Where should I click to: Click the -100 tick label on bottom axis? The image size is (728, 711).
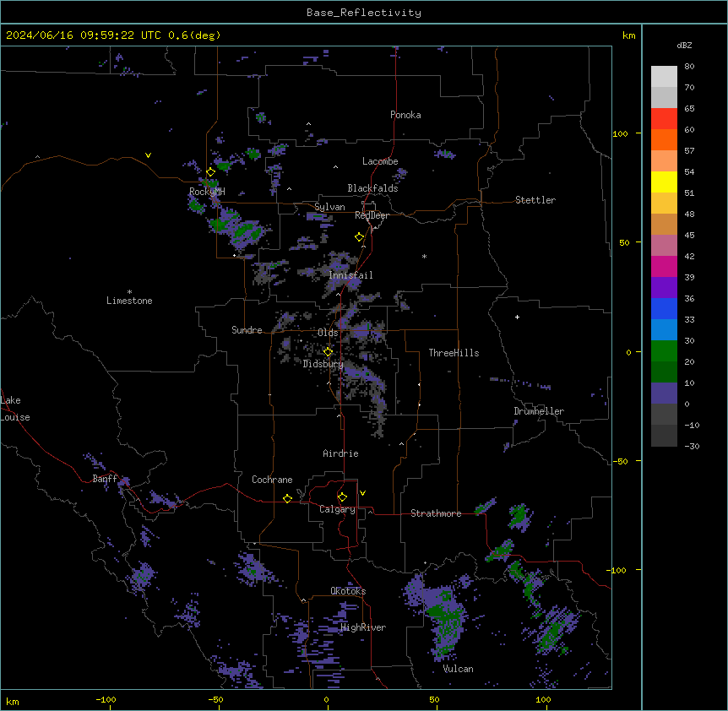pyautogui.click(x=106, y=699)
